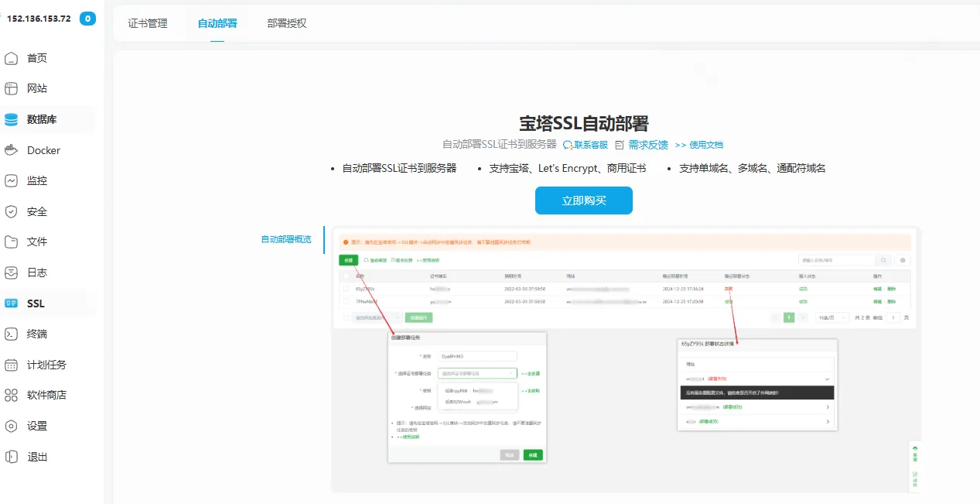Click the 需求反馈 link under the title

click(647, 145)
